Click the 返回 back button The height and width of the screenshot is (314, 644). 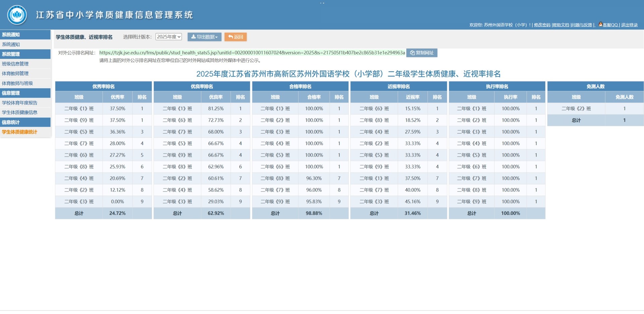(235, 37)
